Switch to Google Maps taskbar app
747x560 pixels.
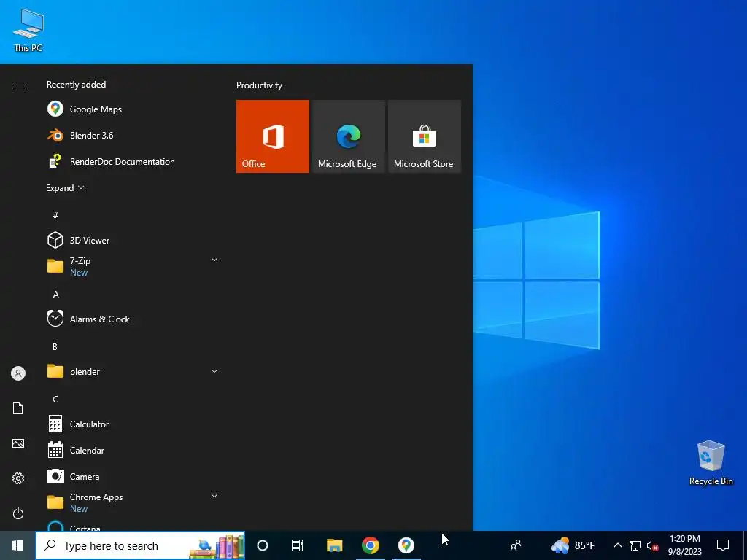406,545
